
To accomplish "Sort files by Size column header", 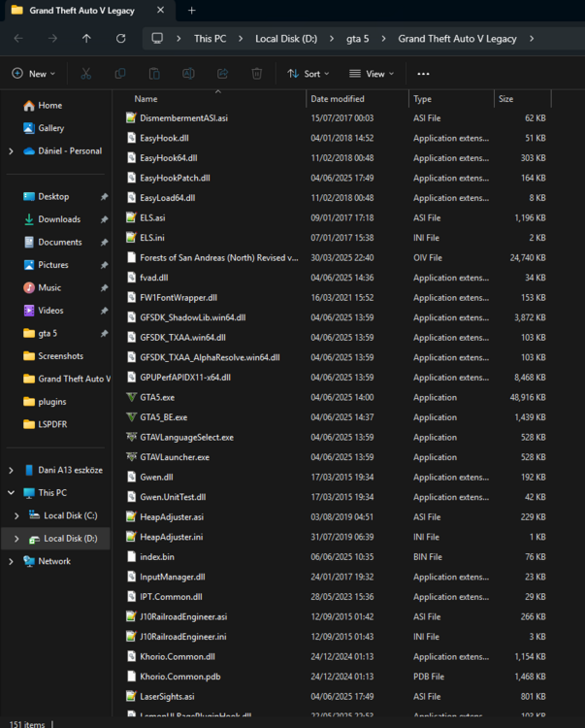I will coord(505,98).
